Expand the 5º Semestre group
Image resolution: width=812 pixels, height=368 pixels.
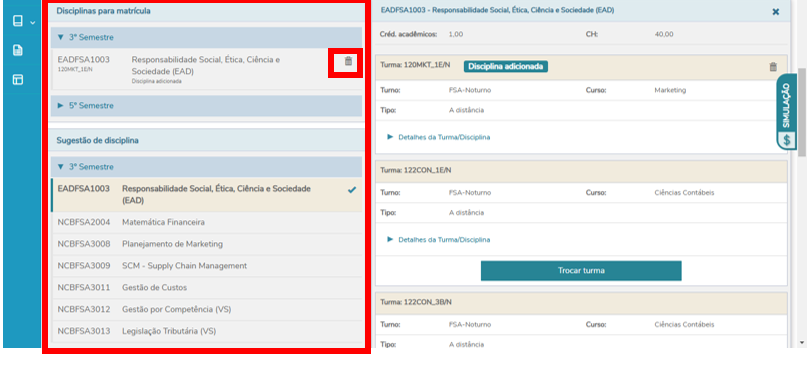click(x=207, y=106)
